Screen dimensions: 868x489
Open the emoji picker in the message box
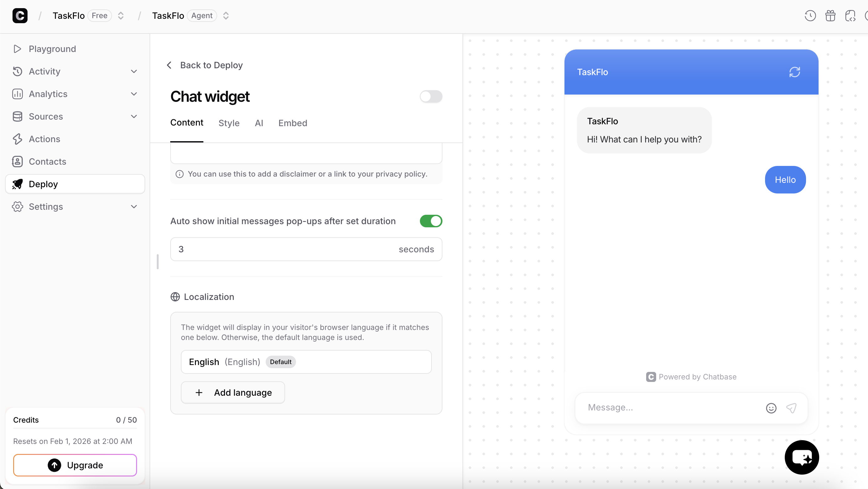coord(771,408)
